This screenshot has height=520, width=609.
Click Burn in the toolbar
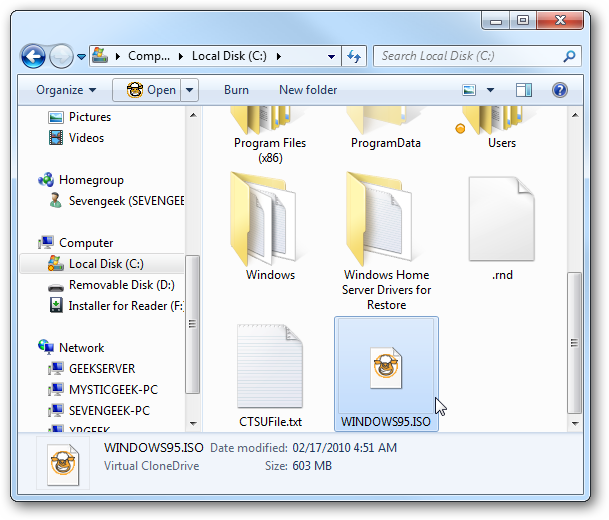[x=236, y=90]
